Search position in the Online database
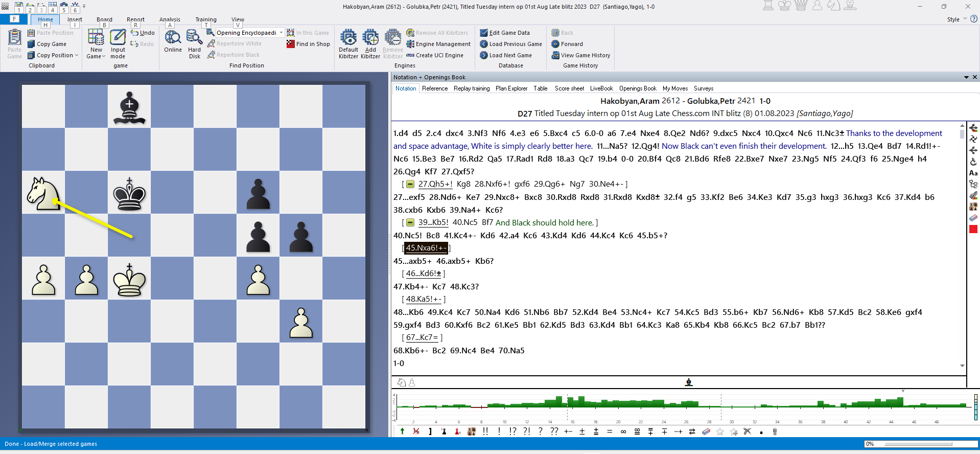 [x=173, y=38]
